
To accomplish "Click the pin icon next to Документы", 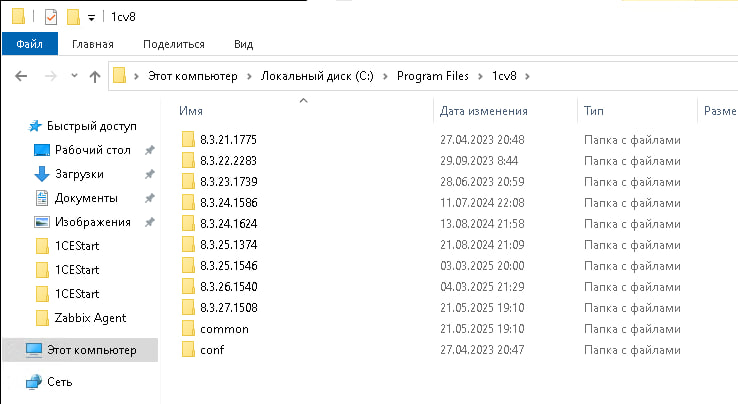I will click(x=150, y=198).
